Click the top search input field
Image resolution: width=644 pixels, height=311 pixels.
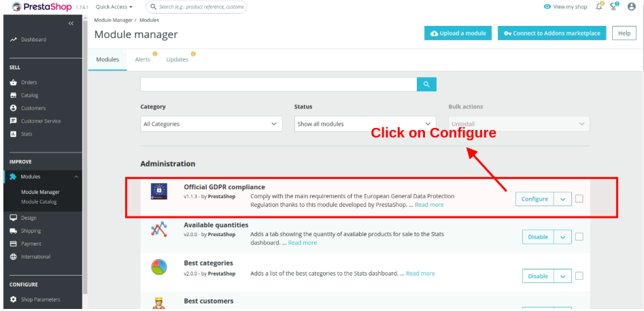tap(197, 7)
